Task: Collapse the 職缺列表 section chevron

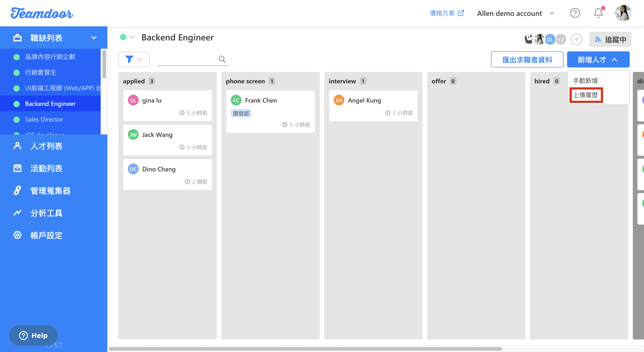Action: click(94, 38)
